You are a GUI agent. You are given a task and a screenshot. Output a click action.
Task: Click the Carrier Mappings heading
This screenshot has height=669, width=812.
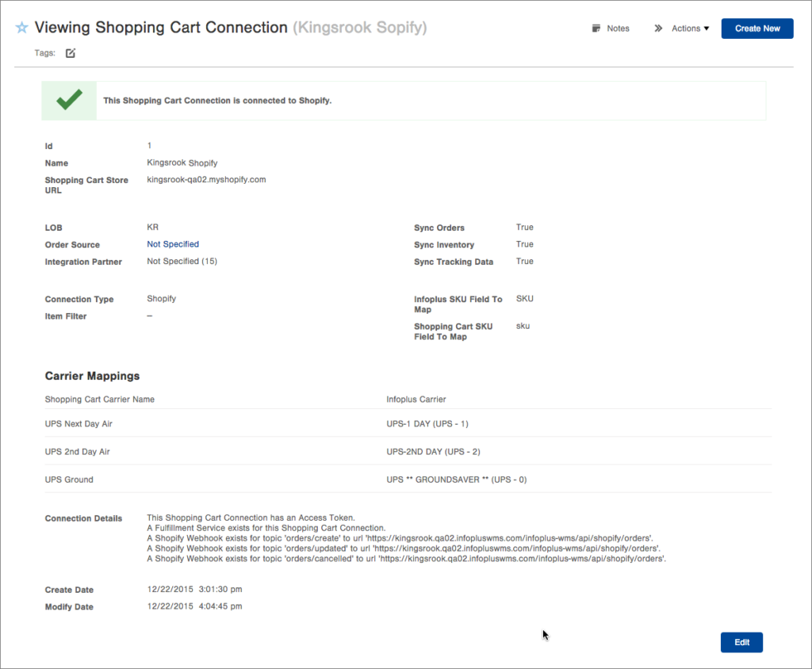tap(92, 376)
